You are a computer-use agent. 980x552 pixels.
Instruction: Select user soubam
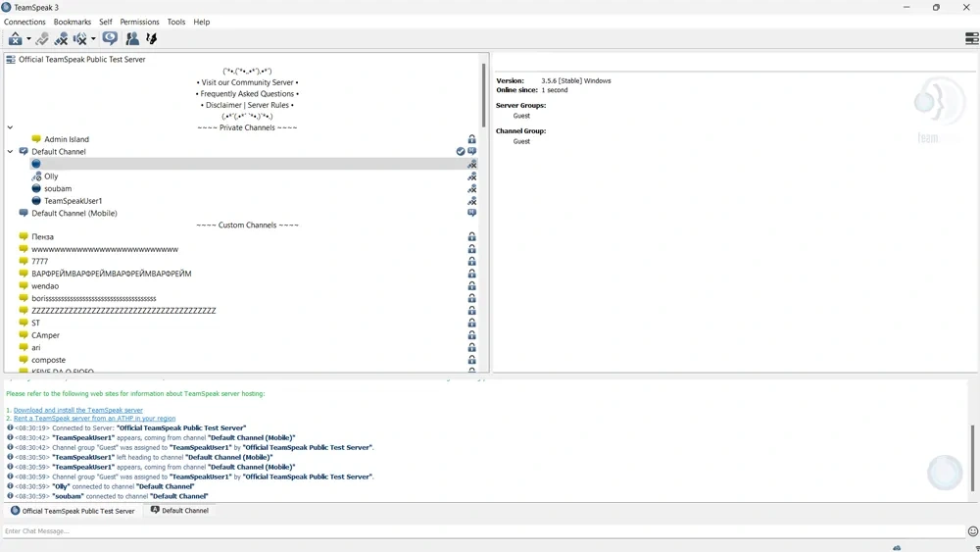58,189
